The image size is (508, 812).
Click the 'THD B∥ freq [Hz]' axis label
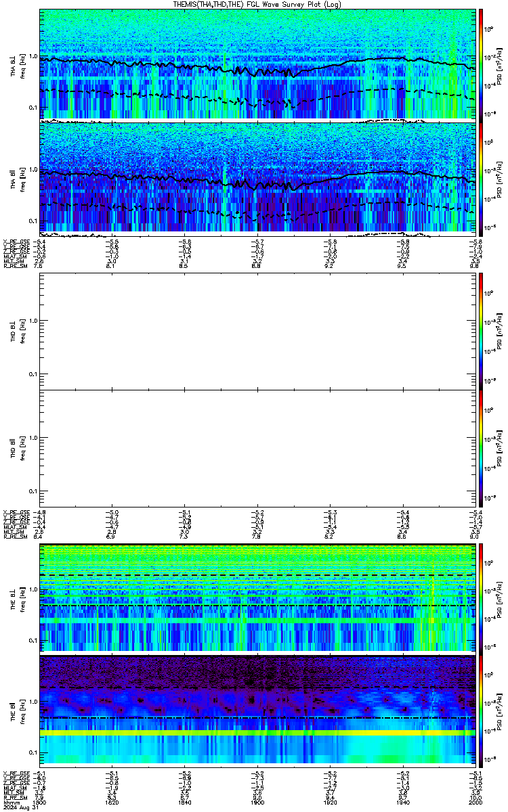click(18, 449)
